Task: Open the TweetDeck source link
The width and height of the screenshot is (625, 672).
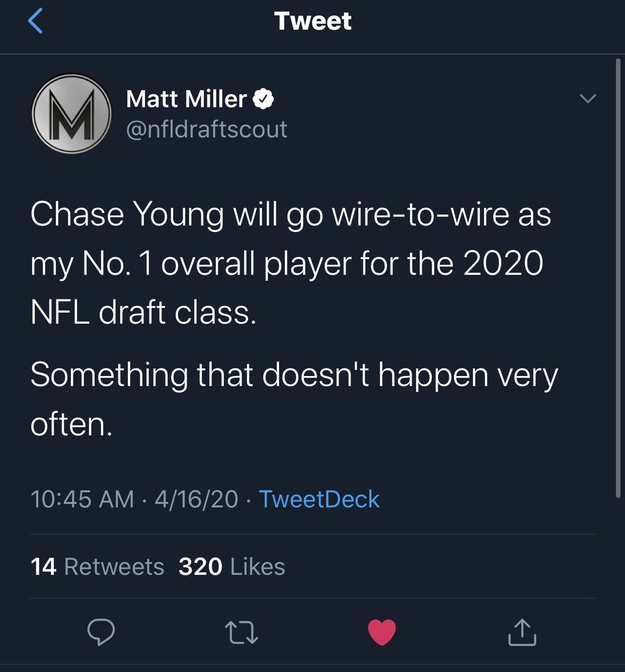Action: pos(319,499)
